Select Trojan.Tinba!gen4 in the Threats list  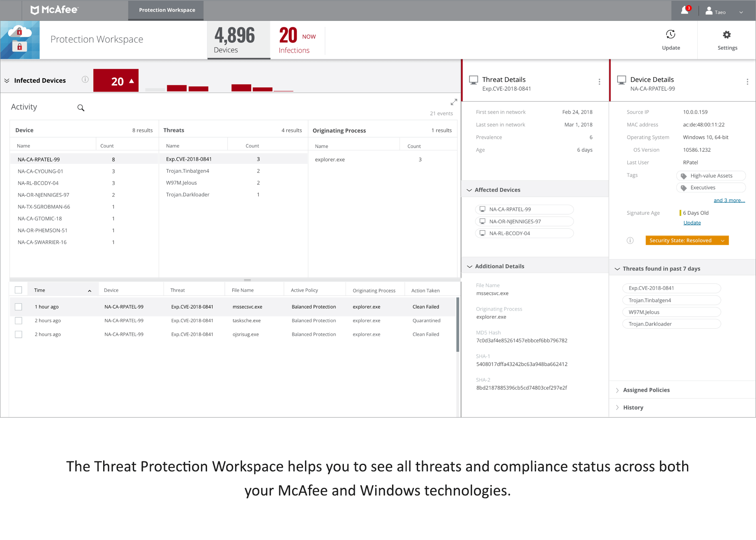(234, 171)
